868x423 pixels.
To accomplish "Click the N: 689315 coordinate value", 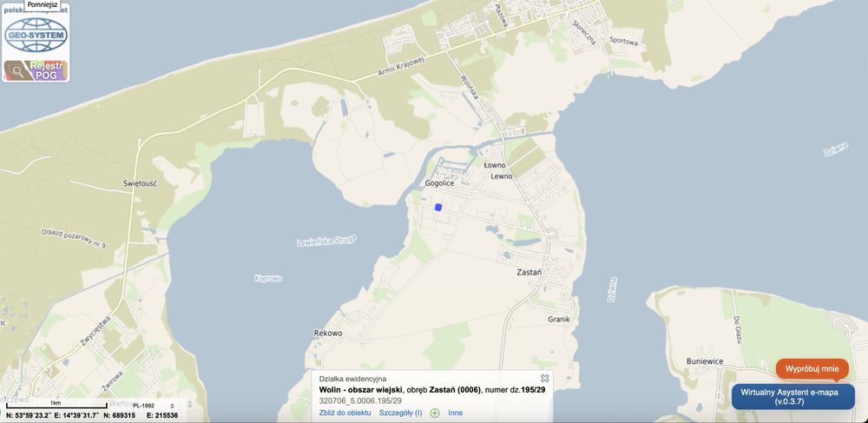I will (x=119, y=414).
